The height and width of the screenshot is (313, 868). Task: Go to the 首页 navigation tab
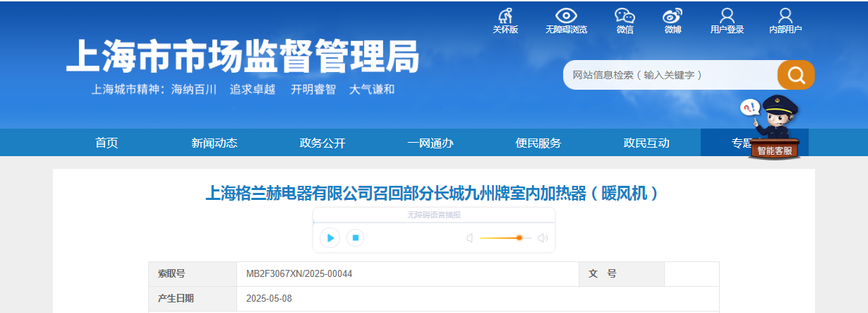click(107, 143)
